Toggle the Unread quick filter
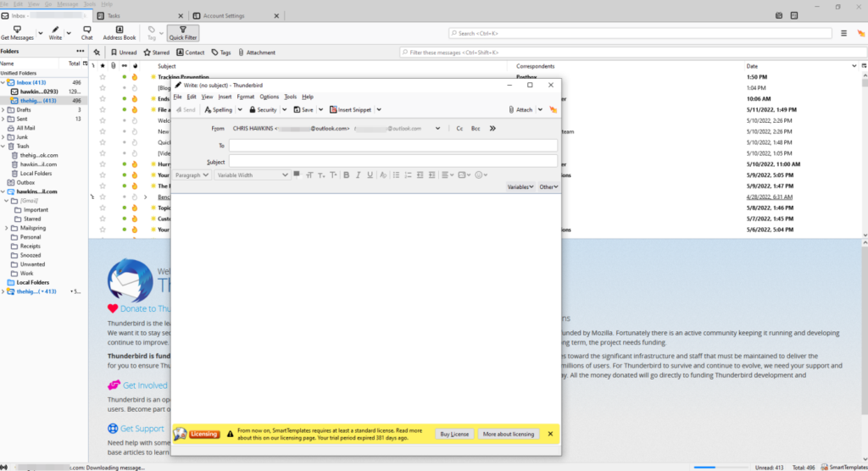Image resolution: width=868 pixels, height=471 pixels. point(124,53)
